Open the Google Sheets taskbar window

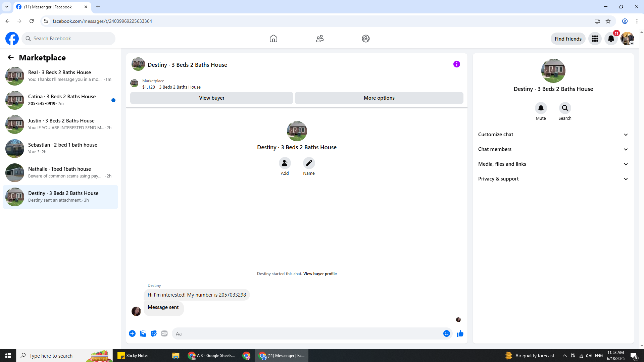pos(212,356)
